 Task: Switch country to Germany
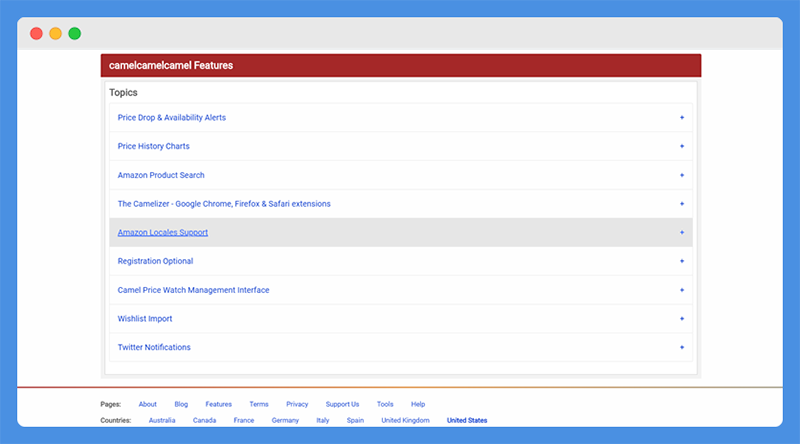point(285,421)
